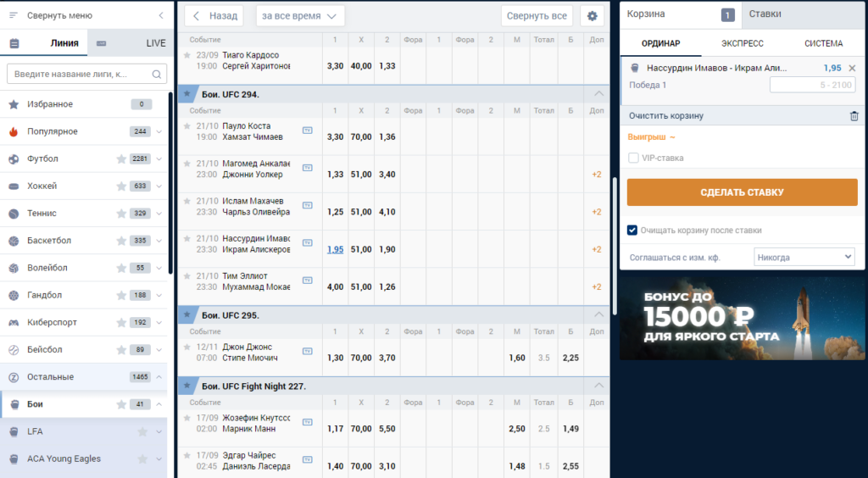Screen dimensions: 868x478
Task: Favorite the Хоккей sport with its star
Action: (x=121, y=186)
